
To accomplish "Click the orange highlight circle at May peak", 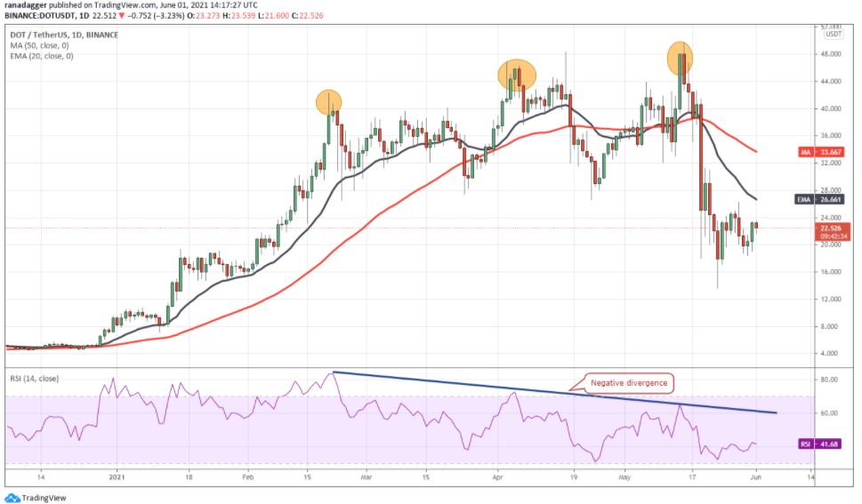I will tap(680, 59).
